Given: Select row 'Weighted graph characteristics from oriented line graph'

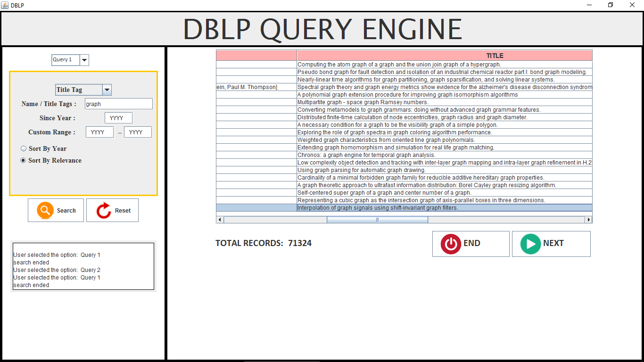Looking at the screenshot, I should 404,140.
